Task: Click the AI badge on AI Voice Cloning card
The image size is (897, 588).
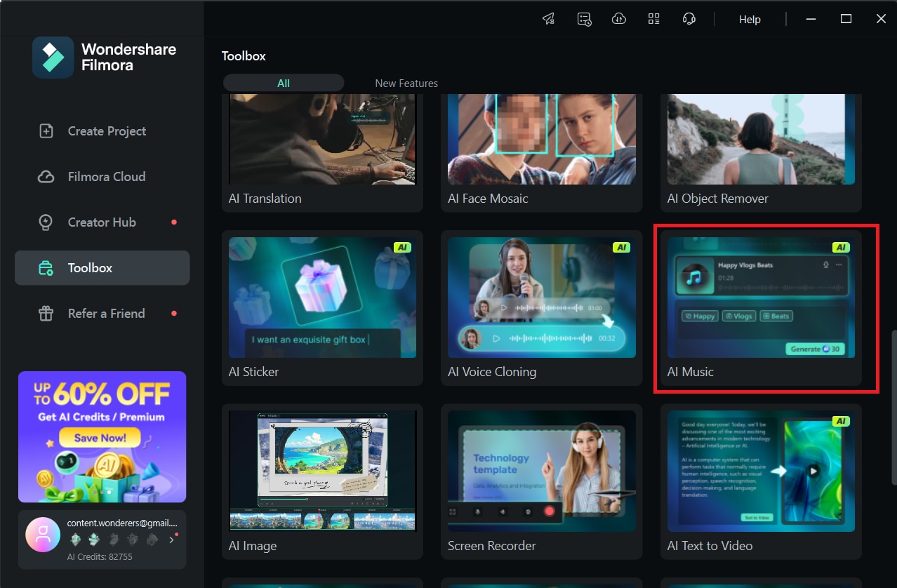Action: tap(622, 247)
